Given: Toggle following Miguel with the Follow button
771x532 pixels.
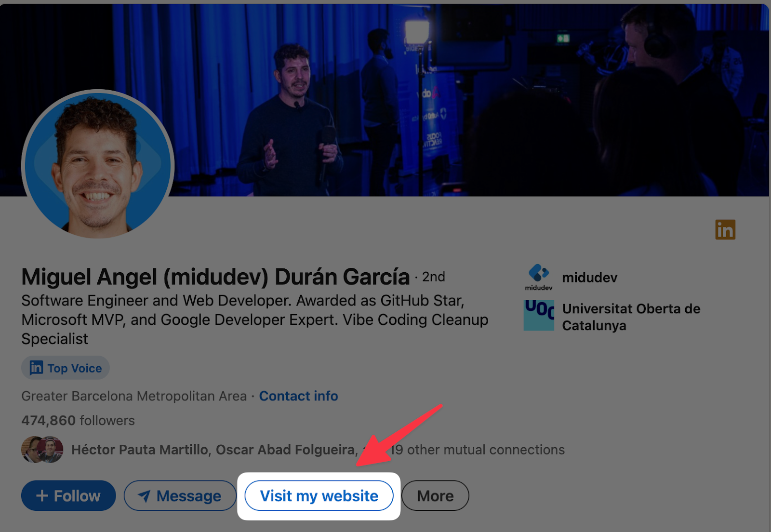Looking at the screenshot, I should point(68,495).
